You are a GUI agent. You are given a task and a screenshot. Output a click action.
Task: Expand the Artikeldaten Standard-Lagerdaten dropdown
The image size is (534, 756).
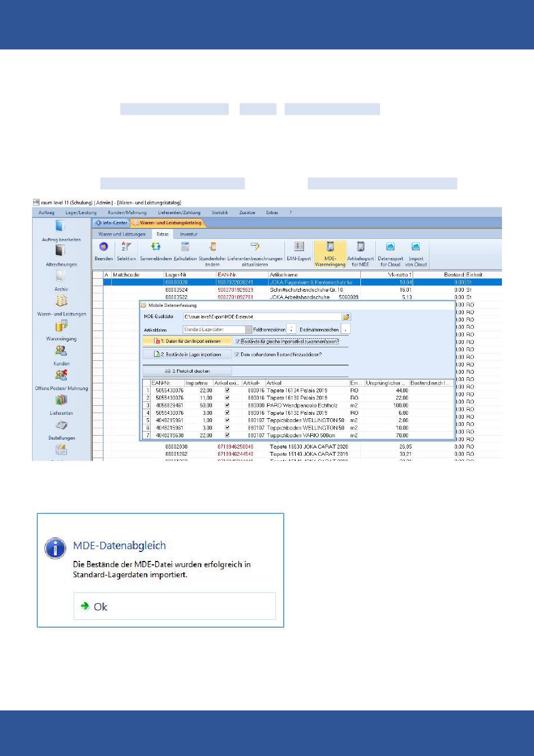pyautogui.click(x=248, y=329)
